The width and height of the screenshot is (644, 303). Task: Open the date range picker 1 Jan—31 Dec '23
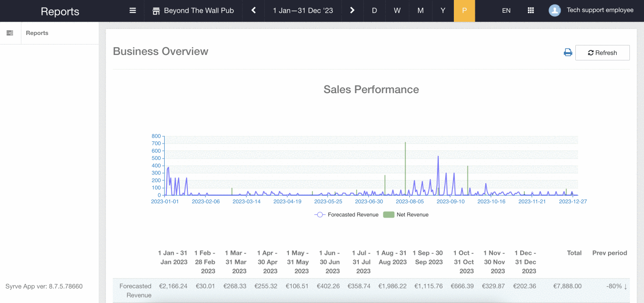coord(303,10)
